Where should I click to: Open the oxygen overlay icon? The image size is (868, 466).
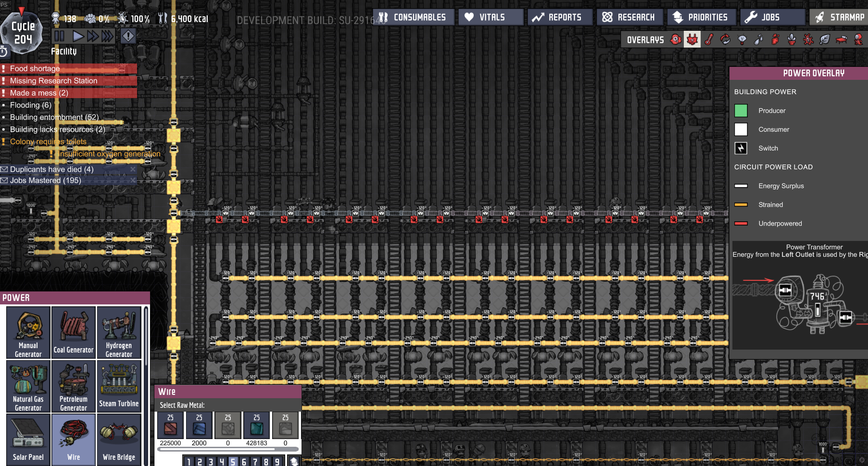tap(676, 40)
